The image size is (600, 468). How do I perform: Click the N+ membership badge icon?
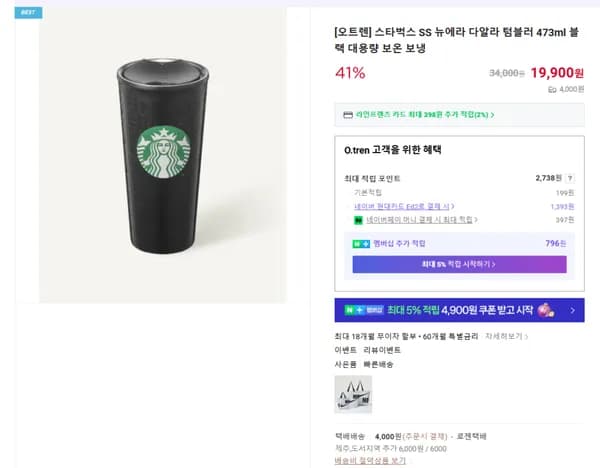pyautogui.click(x=361, y=243)
